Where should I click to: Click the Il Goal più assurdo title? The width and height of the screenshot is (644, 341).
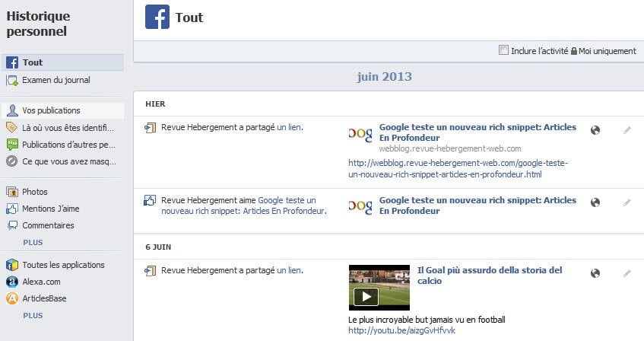[x=490, y=276]
